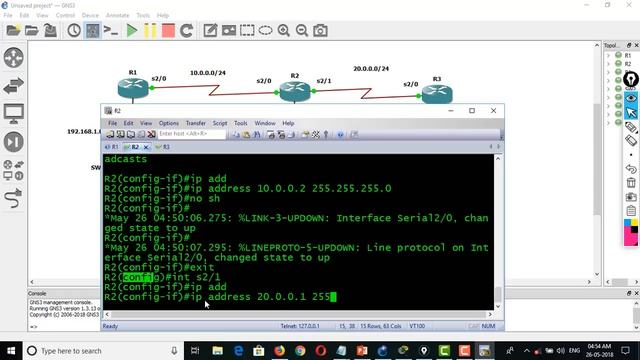Open the Action Center notification icon
This screenshot has width=640, height=360.
point(625,351)
